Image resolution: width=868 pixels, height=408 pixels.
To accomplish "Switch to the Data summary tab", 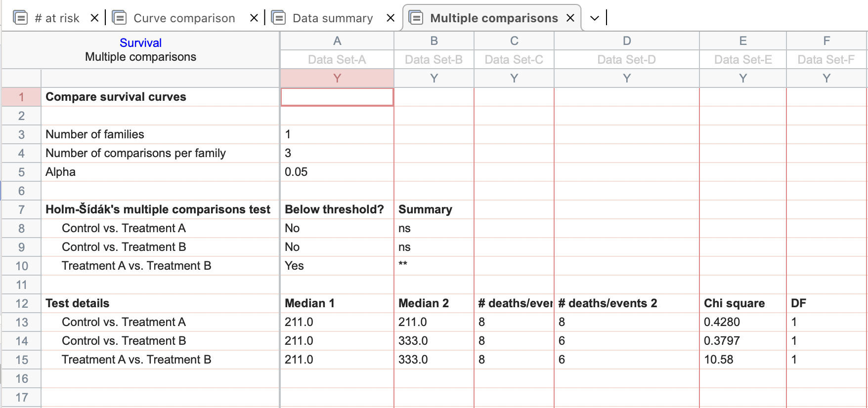I will coord(333,18).
